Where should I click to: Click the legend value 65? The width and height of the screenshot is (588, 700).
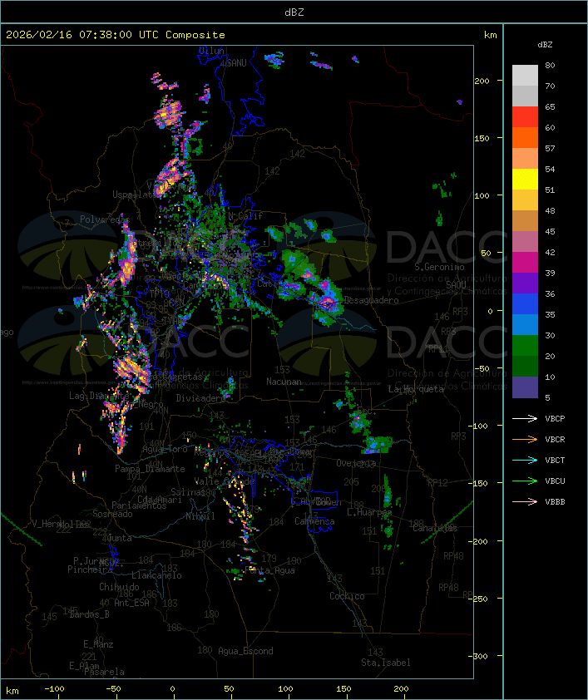click(x=550, y=106)
